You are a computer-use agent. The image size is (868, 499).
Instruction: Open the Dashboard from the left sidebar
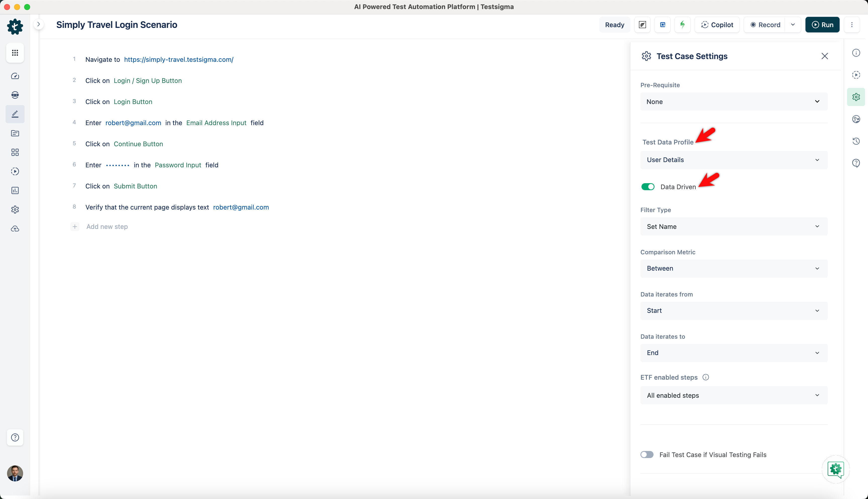(x=15, y=76)
